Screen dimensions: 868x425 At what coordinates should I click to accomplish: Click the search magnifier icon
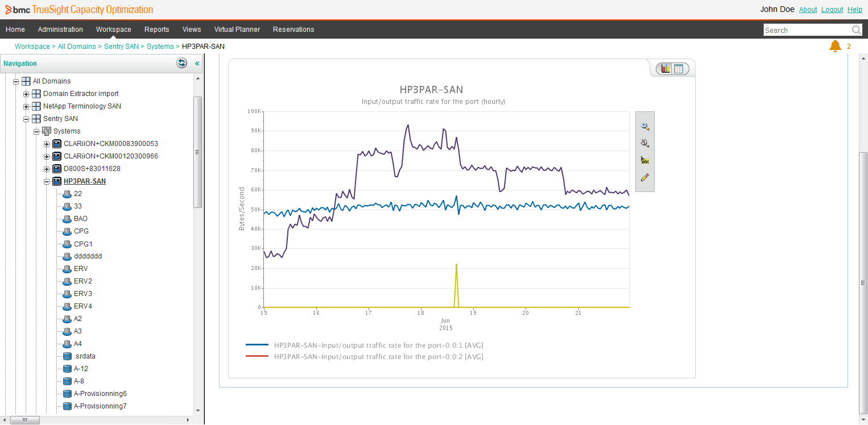pos(856,30)
